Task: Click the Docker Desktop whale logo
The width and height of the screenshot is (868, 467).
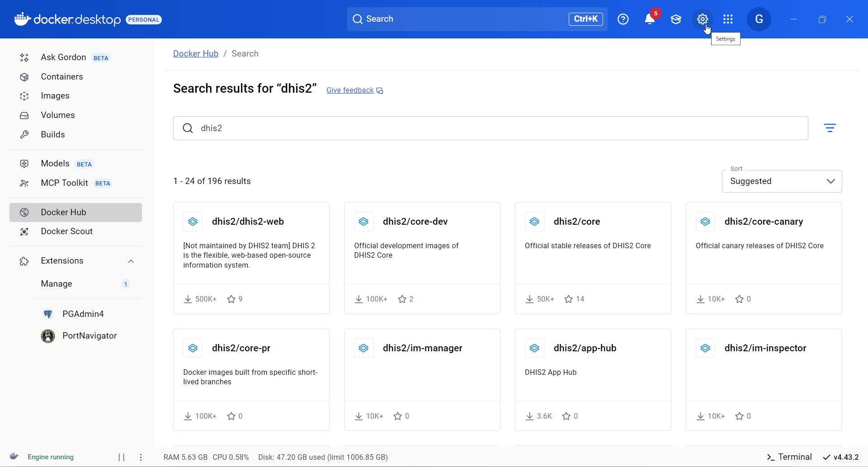Action: (x=22, y=19)
